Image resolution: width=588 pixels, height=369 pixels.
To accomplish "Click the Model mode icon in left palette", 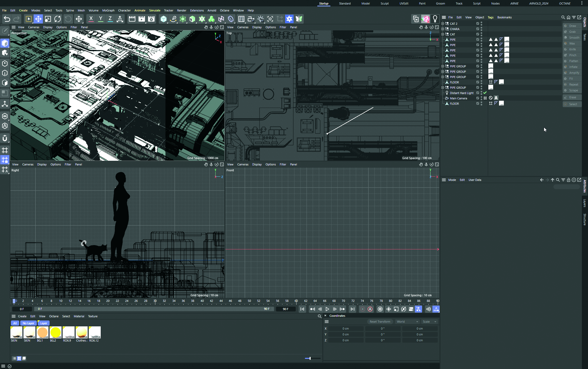I will (x=5, y=43).
